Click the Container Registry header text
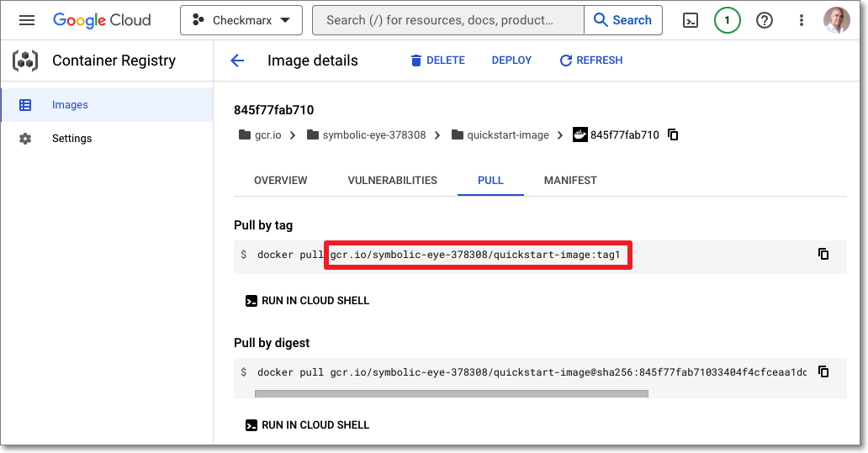The width and height of the screenshot is (868, 453). pos(114,61)
